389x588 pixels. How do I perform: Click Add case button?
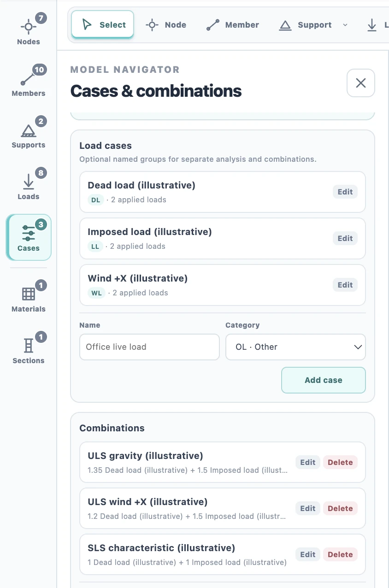(324, 380)
